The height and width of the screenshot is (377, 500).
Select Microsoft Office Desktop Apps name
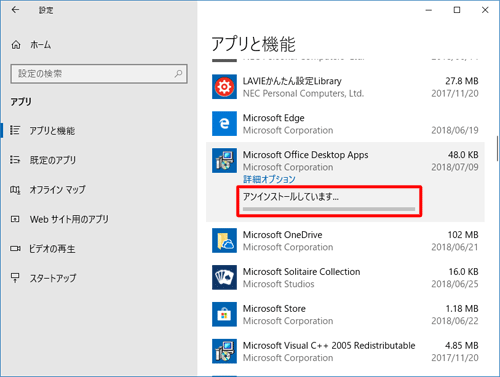pos(305,155)
